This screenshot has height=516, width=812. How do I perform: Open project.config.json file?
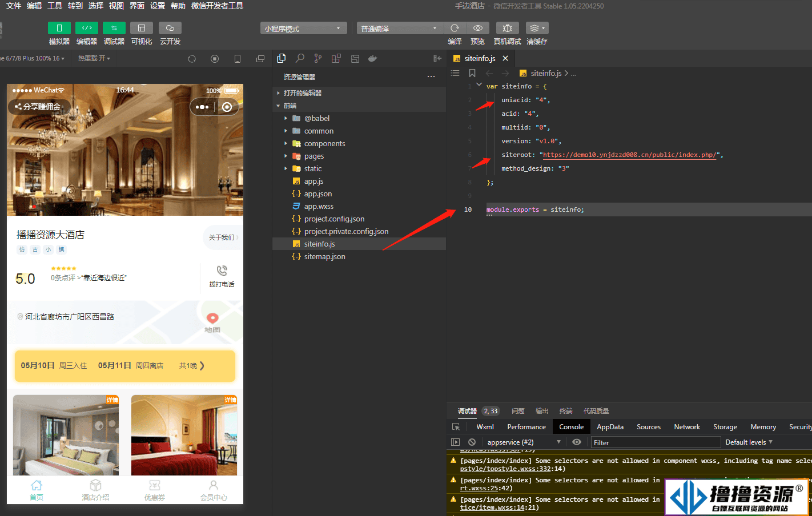tap(359, 219)
